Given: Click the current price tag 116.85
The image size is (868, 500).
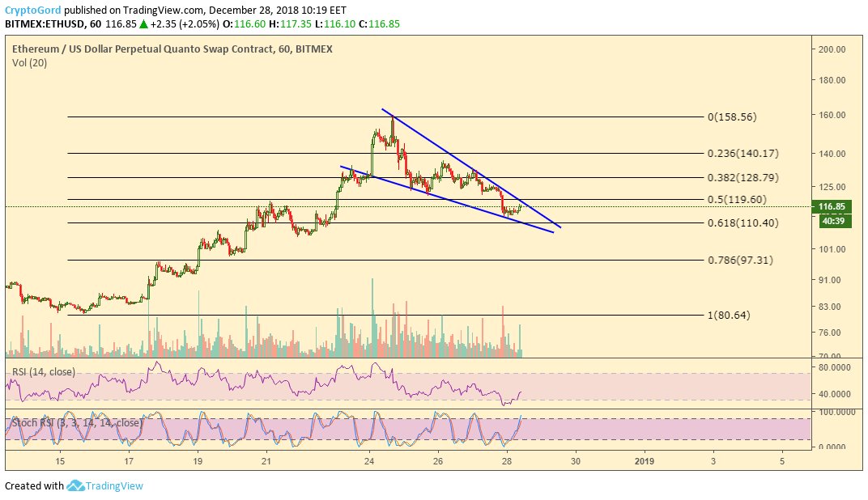Looking at the screenshot, I should [832, 206].
